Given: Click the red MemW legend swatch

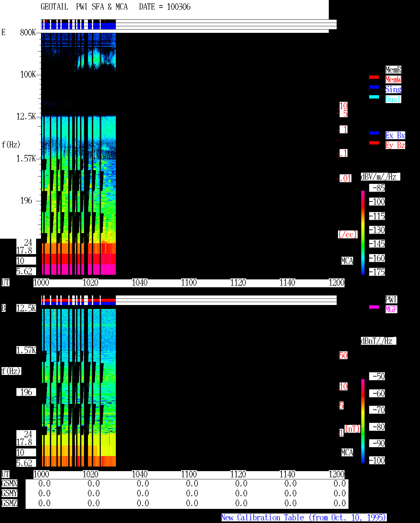Looking at the screenshot, I should 374,77.
